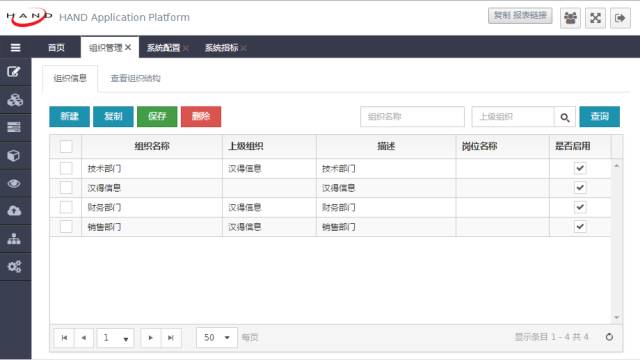Switch to the 查看组织结构 tab
The height and width of the screenshot is (360, 640).
[136, 78]
